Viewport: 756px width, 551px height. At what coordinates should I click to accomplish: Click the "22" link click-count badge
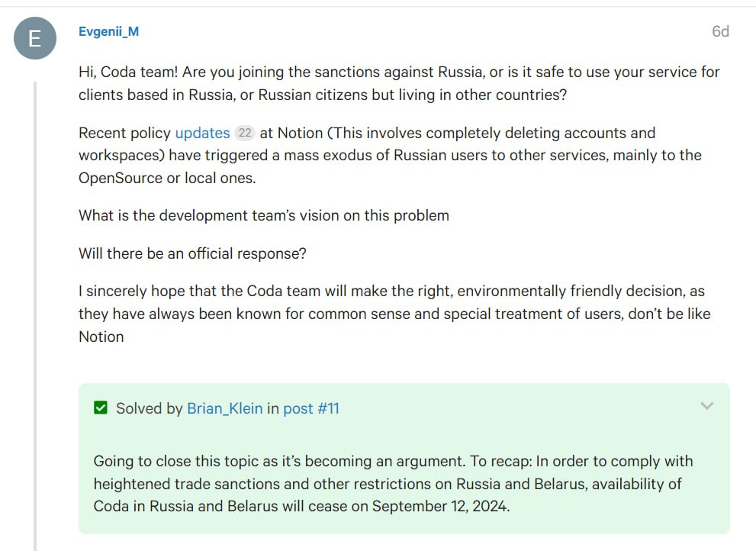tap(245, 133)
